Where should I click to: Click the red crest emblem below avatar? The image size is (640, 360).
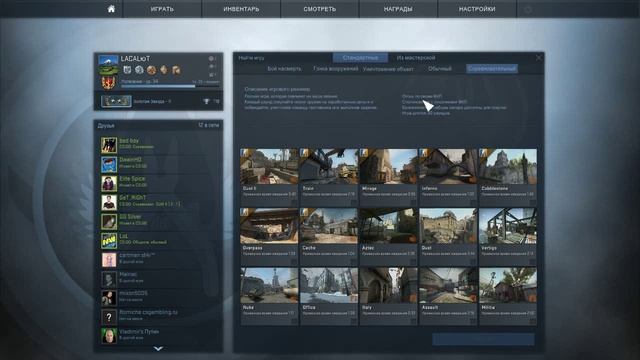pyautogui.click(x=109, y=82)
